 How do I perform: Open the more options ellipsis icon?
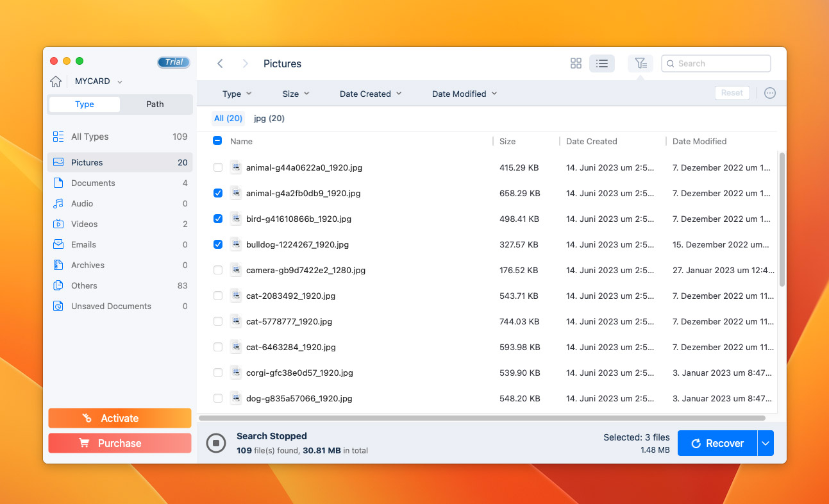point(770,93)
